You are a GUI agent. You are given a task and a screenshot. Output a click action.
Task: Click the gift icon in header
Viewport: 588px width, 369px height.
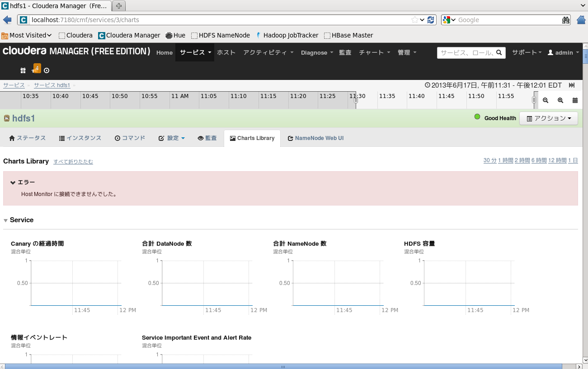[x=23, y=70]
